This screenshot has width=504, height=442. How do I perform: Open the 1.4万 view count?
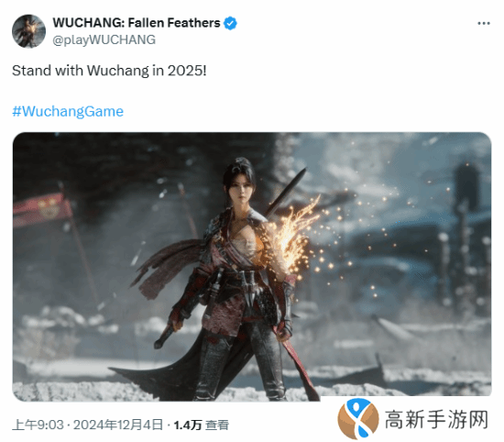[x=187, y=425]
